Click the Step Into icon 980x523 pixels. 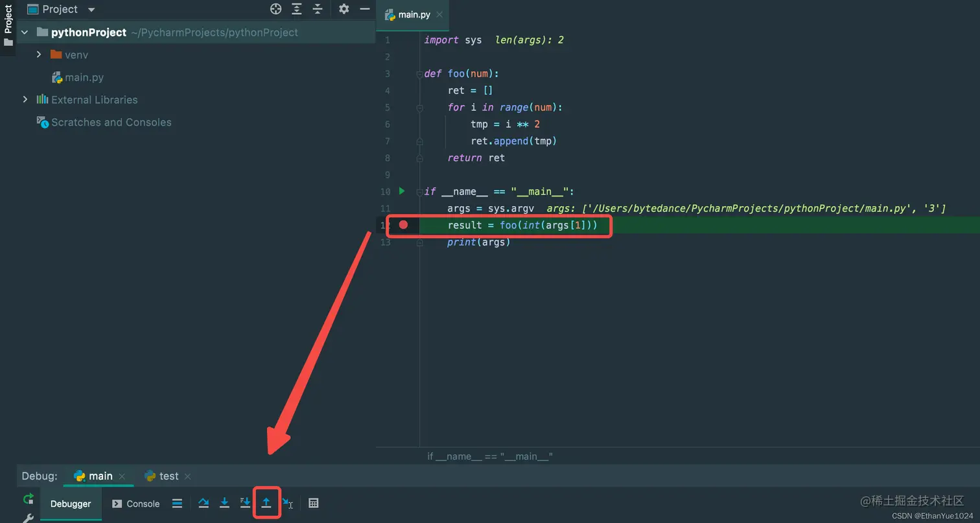(224, 504)
